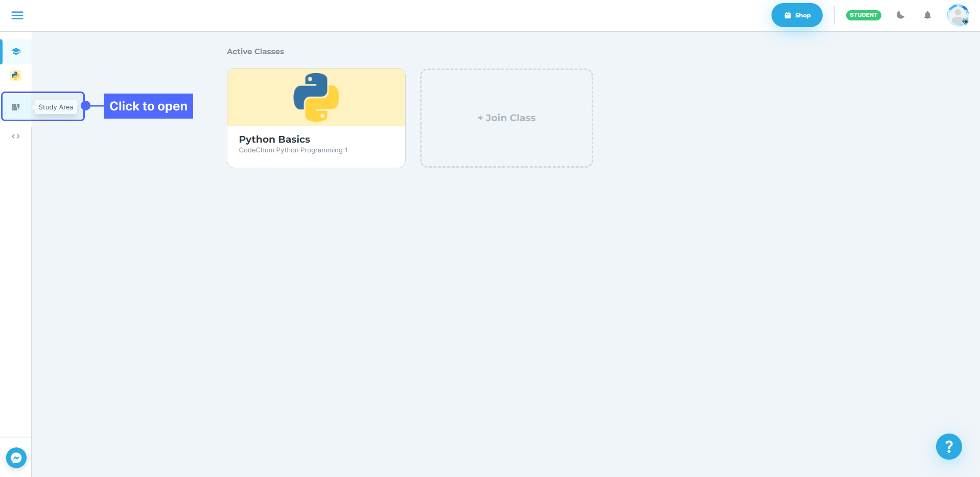This screenshot has height=477, width=980.
Task: Toggle dark mode with the moon icon
Action: [900, 15]
